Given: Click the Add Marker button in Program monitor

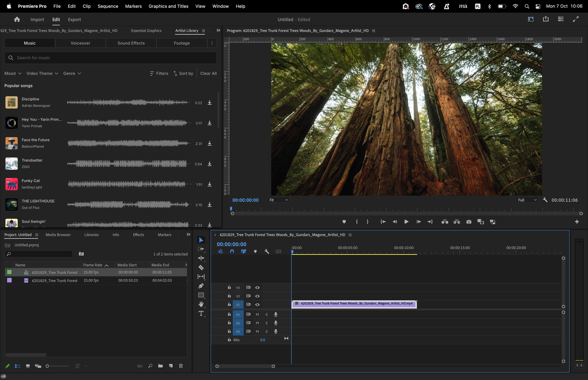Looking at the screenshot, I should (x=344, y=222).
